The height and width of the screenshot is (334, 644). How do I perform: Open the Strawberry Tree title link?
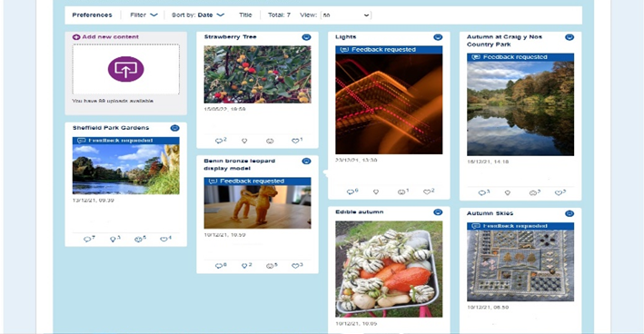pos(230,37)
